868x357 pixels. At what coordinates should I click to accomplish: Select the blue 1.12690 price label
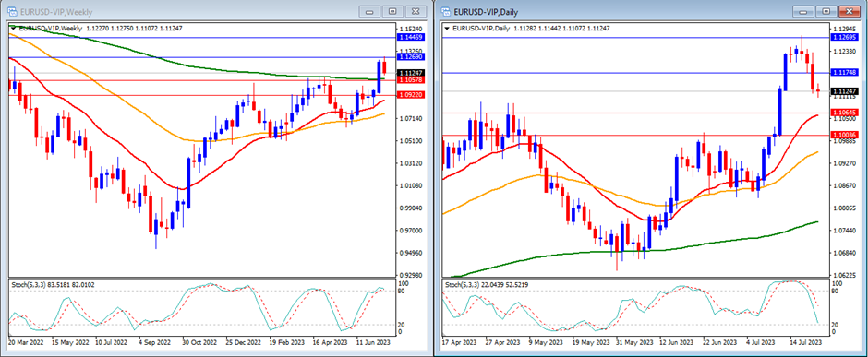411,57
